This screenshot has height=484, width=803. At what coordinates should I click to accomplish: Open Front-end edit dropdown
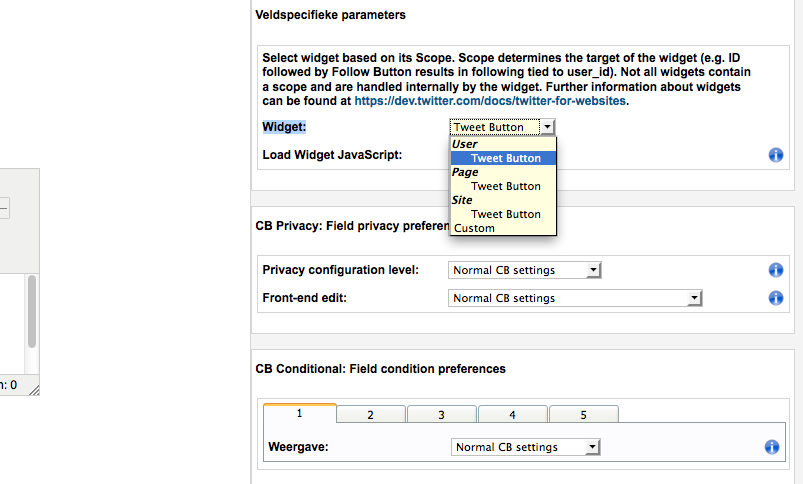coord(575,298)
